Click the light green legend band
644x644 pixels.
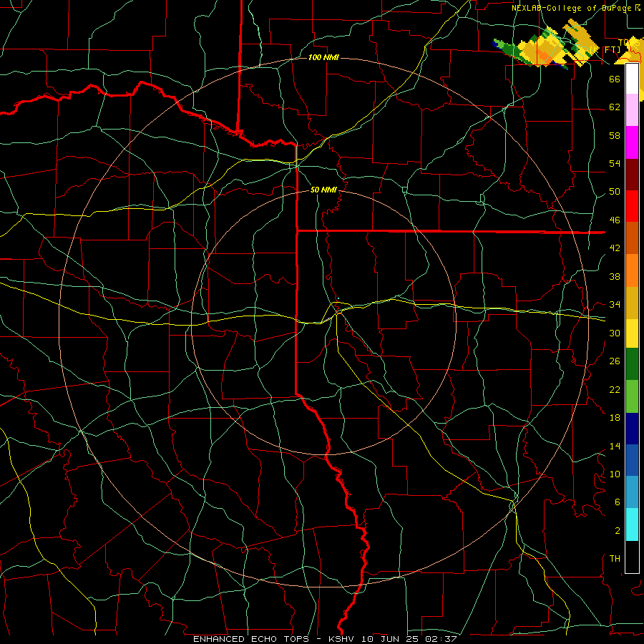click(x=632, y=396)
